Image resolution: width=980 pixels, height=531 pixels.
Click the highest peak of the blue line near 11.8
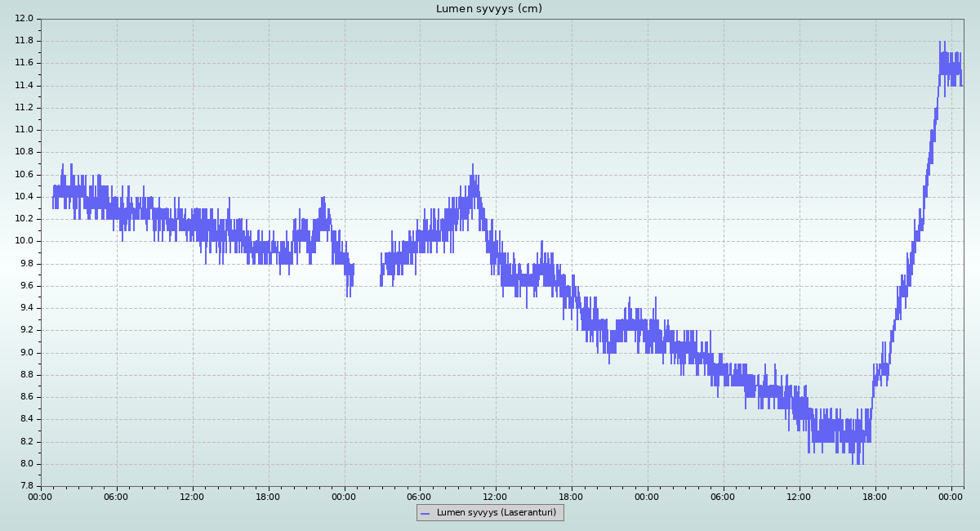(x=941, y=42)
